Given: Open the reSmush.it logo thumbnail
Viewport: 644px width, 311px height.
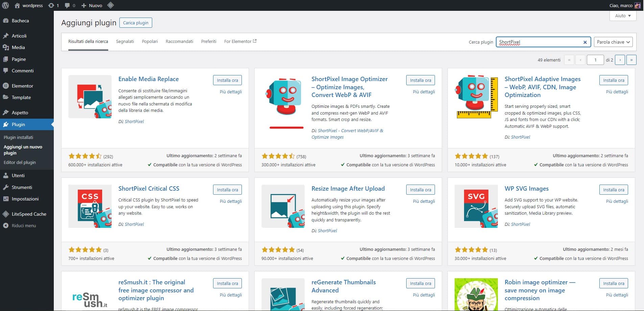Looking at the screenshot, I should (x=90, y=295).
